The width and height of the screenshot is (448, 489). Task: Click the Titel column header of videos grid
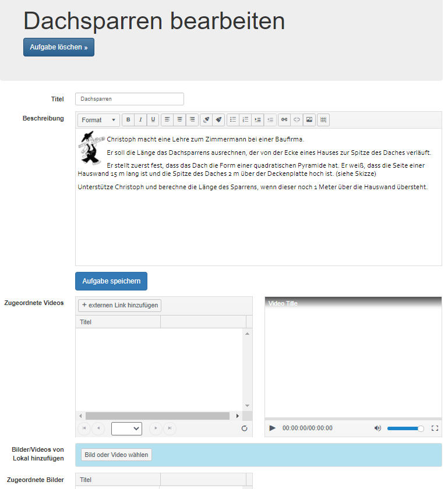tap(118, 322)
